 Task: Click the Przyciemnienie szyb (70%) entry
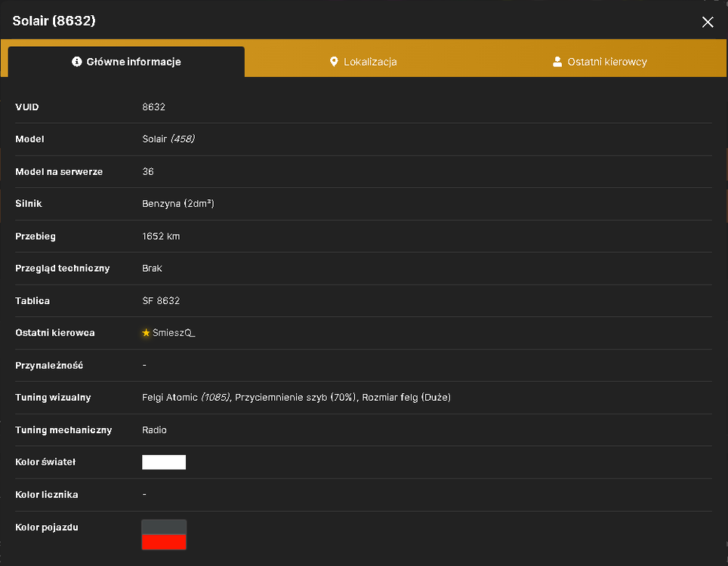tap(295, 397)
